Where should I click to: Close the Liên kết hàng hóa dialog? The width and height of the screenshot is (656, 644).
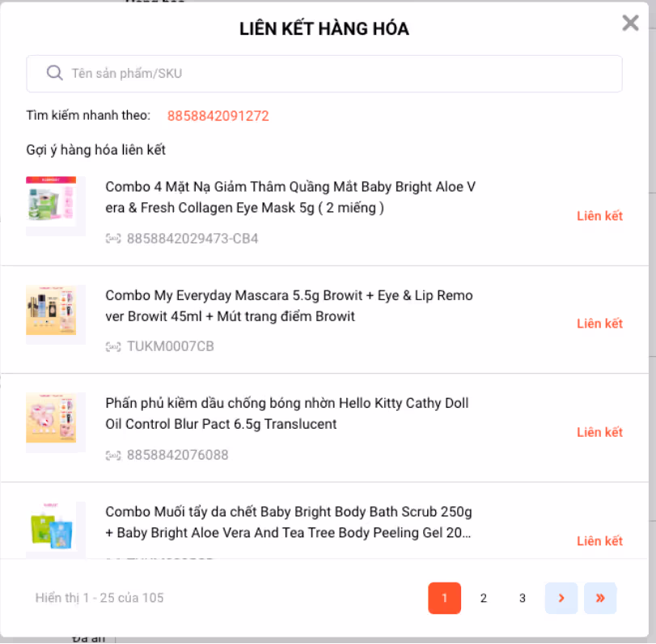coord(630,23)
